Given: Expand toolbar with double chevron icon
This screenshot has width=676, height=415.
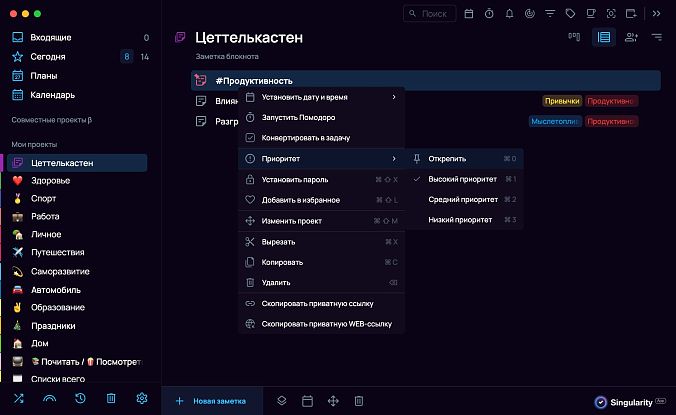Looking at the screenshot, I should [x=657, y=14].
